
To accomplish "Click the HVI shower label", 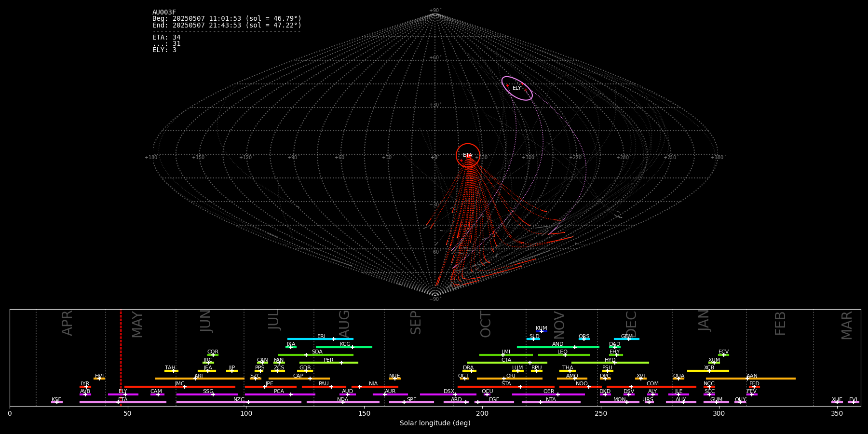I will pyautogui.click(x=99, y=376).
